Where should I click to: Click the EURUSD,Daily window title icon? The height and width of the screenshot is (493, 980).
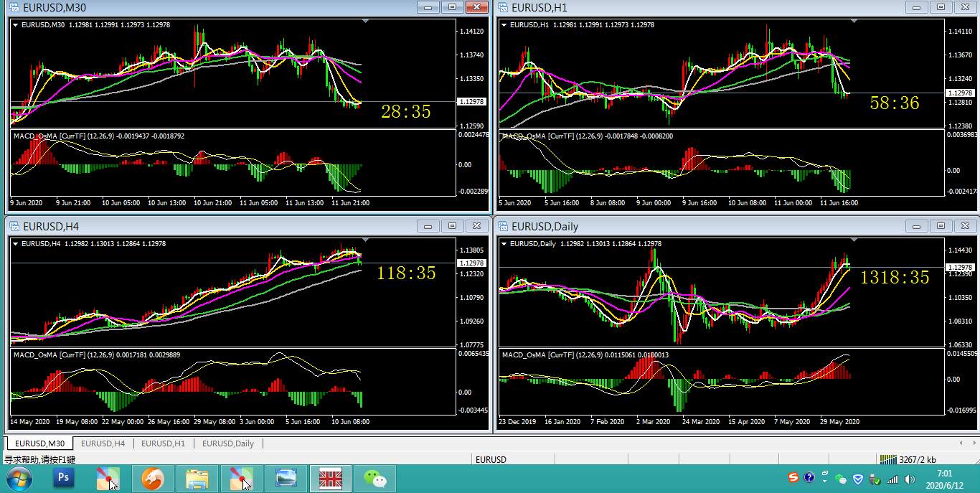(x=502, y=226)
